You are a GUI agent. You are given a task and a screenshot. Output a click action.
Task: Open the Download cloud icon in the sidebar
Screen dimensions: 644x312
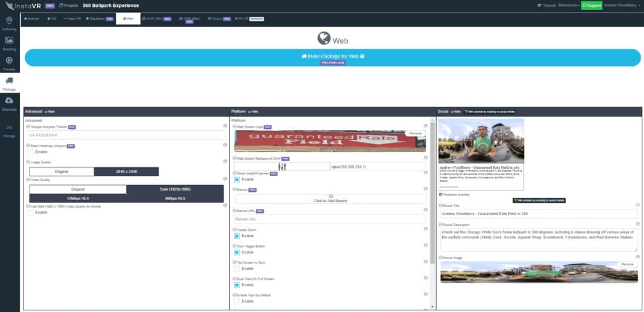click(x=9, y=101)
